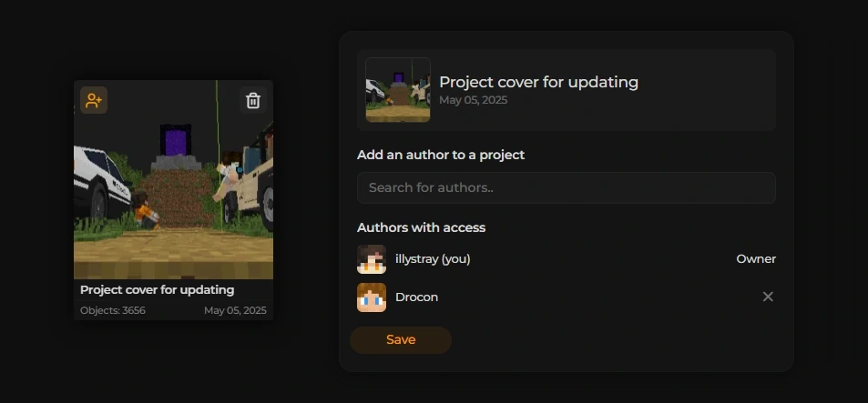This screenshot has height=403, width=868.
Task: Click the 'Authors with access' heading
Action: (422, 227)
